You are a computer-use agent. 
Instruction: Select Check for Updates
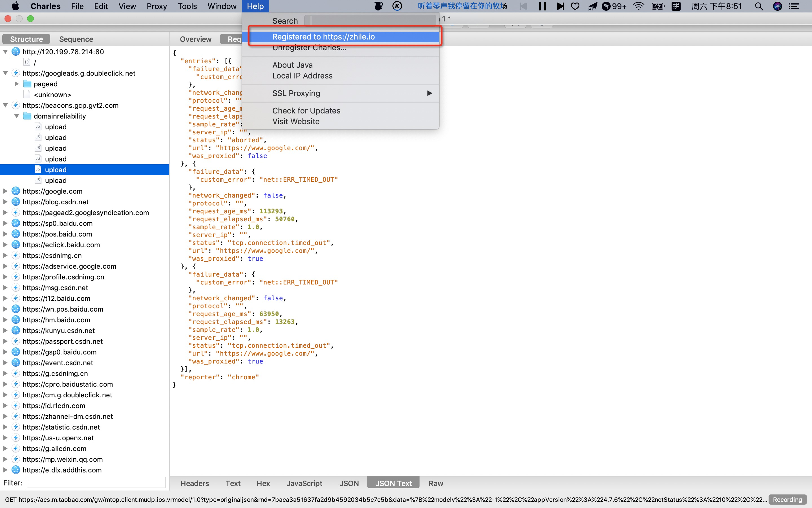[x=340, y=111]
